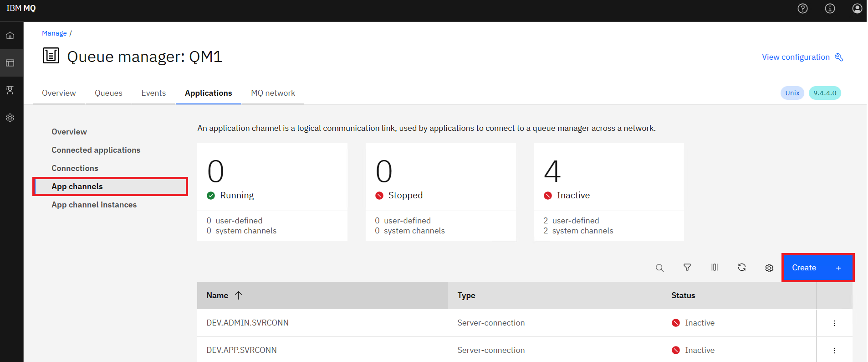Open search in channel table toolbar
The height and width of the screenshot is (362, 868).
coord(659,268)
